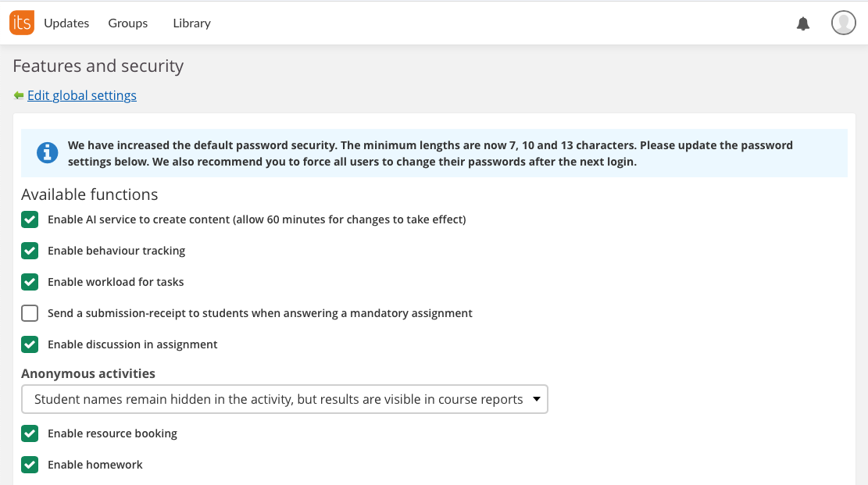Open the Library menu item
The image size is (868, 485).
point(191,23)
